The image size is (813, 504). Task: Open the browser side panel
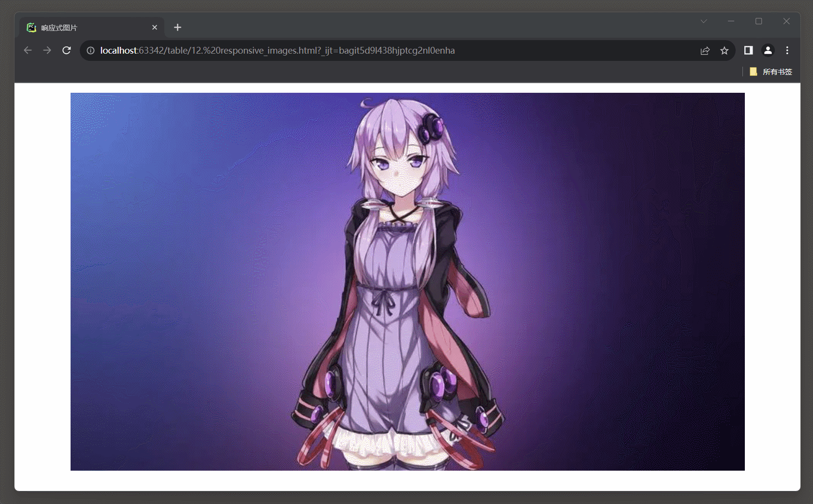pyautogui.click(x=748, y=50)
